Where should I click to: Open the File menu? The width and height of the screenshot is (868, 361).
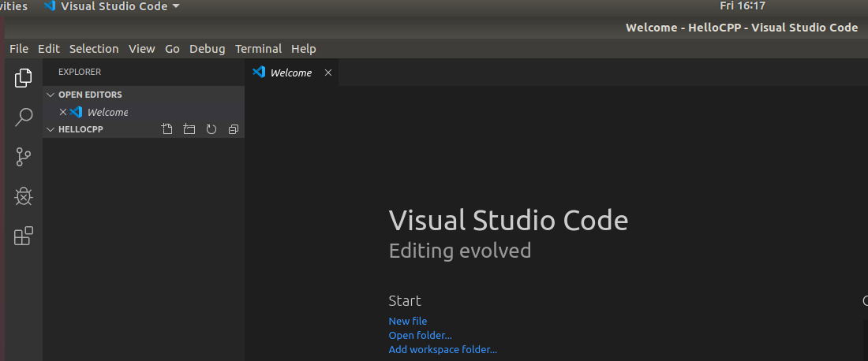pos(19,49)
